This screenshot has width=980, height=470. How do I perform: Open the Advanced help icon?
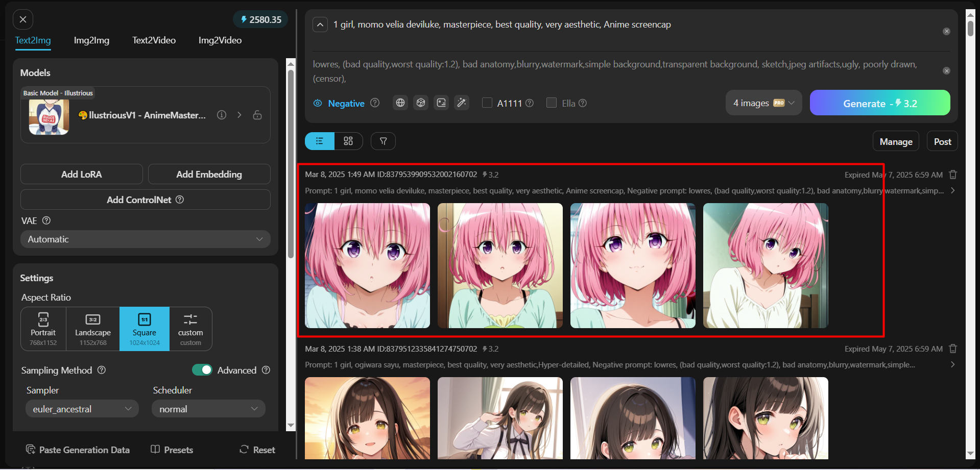click(x=266, y=370)
